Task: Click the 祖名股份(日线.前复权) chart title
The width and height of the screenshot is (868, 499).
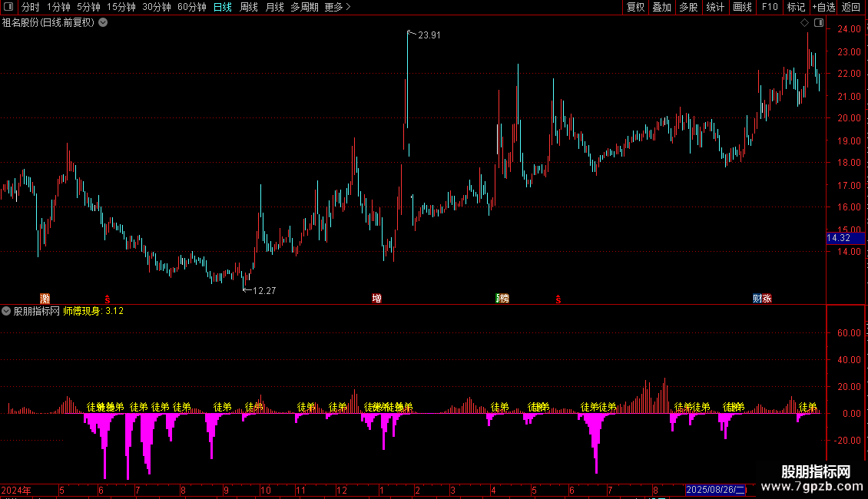Action: coord(48,23)
